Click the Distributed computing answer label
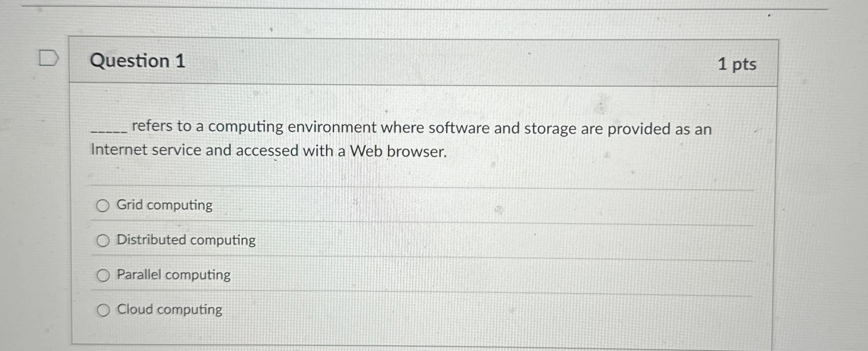The height and width of the screenshot is (351, 868). [186, 240]
